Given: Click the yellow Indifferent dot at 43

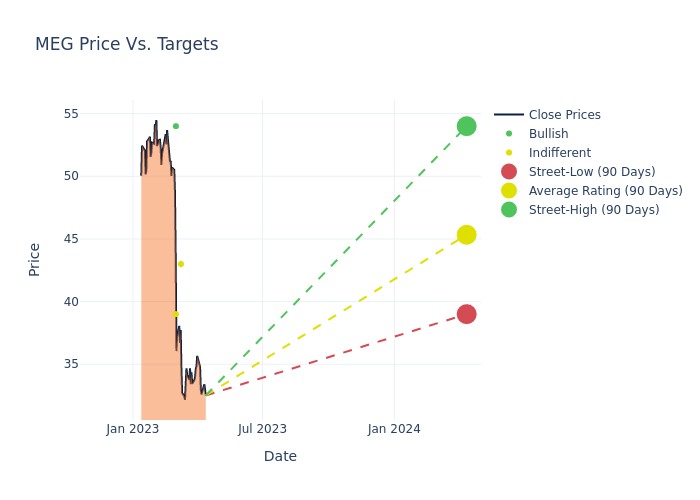Looking at the screenshot, I should (x=181, y=264).
